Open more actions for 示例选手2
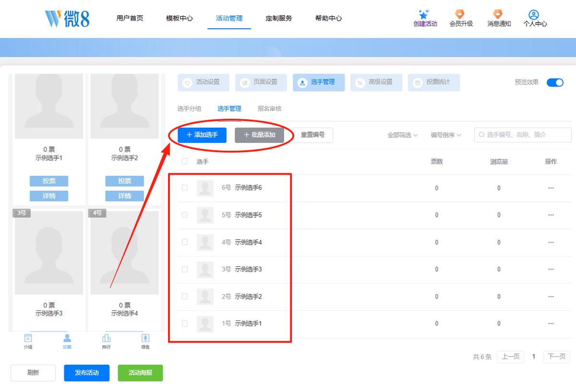Screen dimensions: 576x392 click(551, 297)
